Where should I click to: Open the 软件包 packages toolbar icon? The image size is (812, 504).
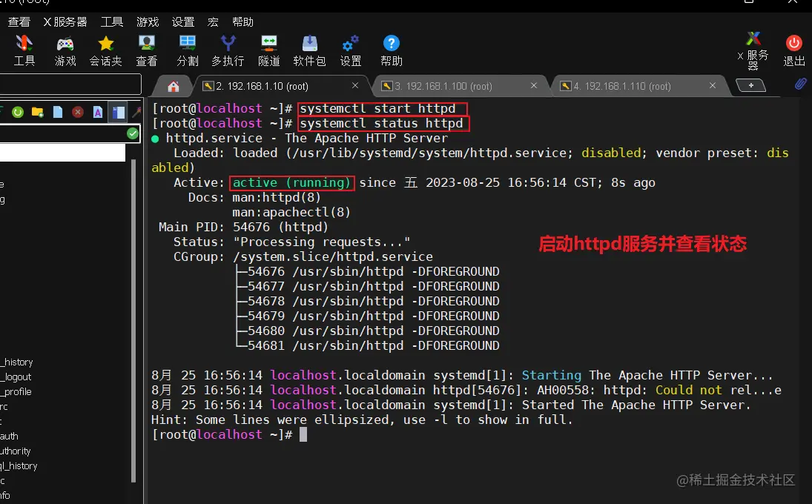click(310, 50)
